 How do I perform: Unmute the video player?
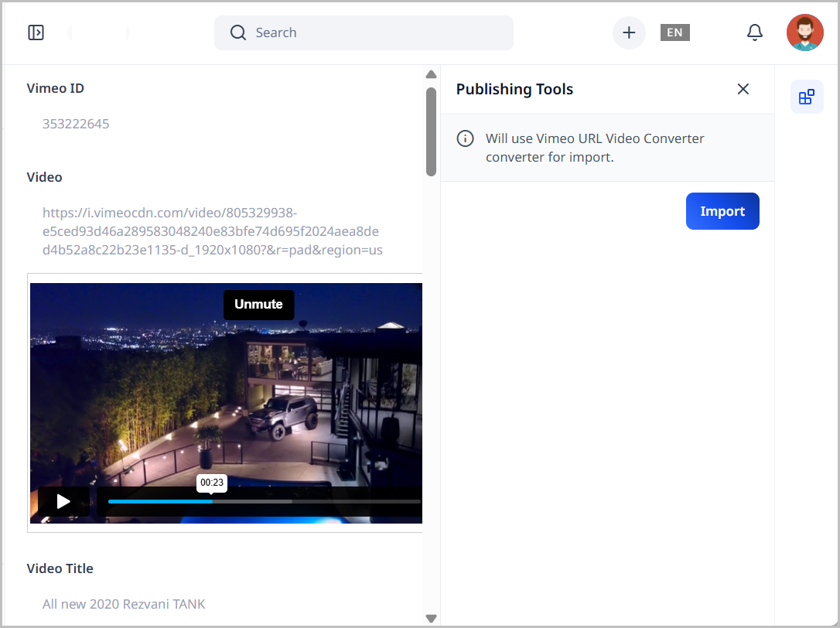(x=258, y=305)
